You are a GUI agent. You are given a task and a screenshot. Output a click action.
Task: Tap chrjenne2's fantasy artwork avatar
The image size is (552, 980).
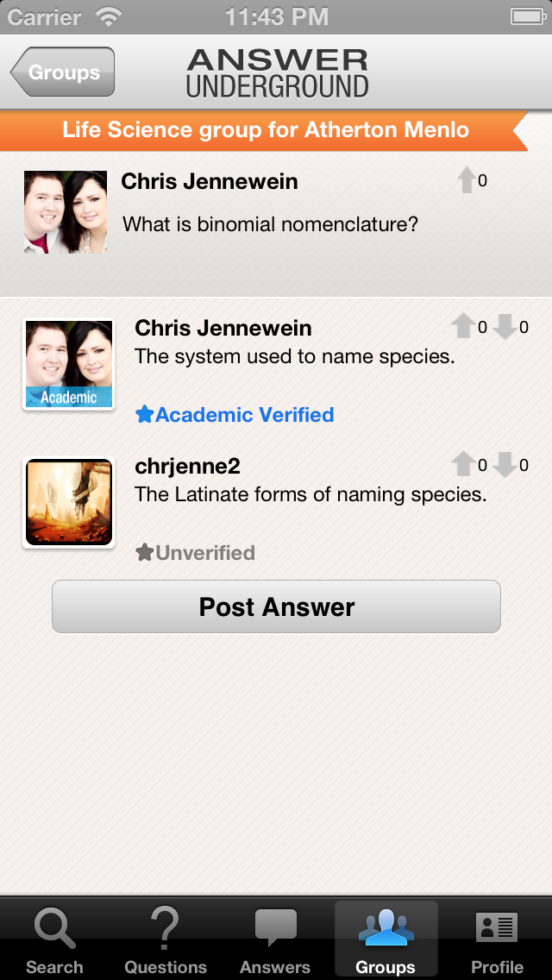69,502
